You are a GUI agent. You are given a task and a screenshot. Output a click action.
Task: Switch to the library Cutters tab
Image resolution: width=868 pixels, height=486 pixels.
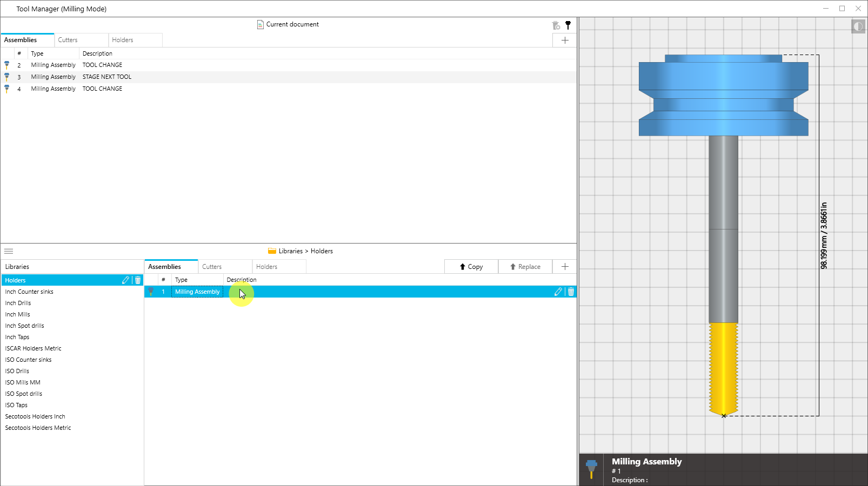212,267
